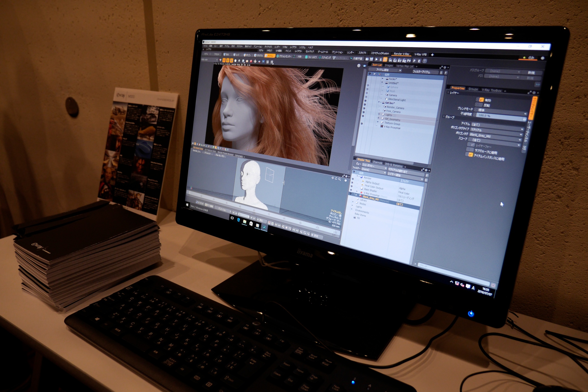Switch to the Channels tab
The image size is (588, 392).
[377, 162]
